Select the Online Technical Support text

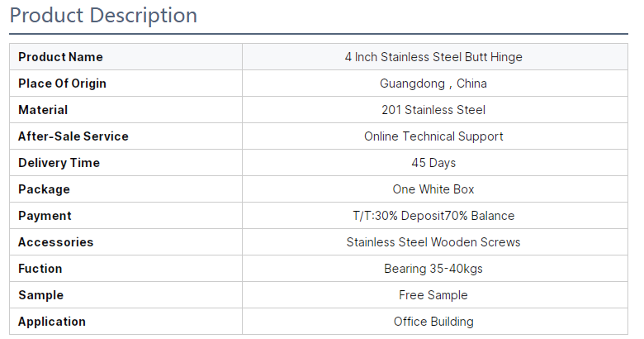tap(433, 136)
